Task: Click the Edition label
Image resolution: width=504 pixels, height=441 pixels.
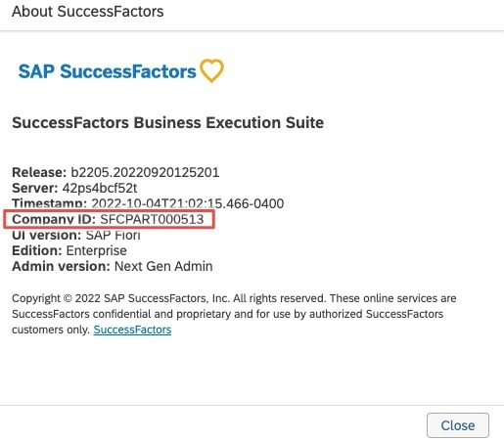Action: pos(37,250)
